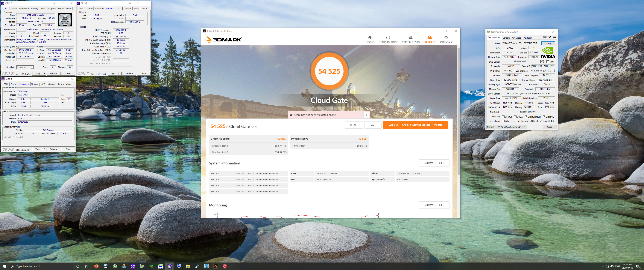The image size is (644, 270).
Task: Open 3DMark Options gear
Action: tap(446, 40)
